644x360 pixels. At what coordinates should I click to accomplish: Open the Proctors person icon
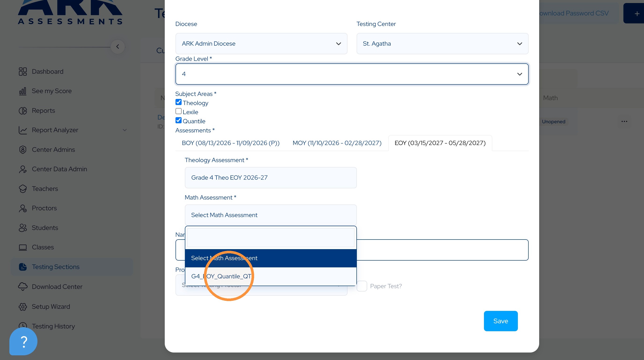23,208
